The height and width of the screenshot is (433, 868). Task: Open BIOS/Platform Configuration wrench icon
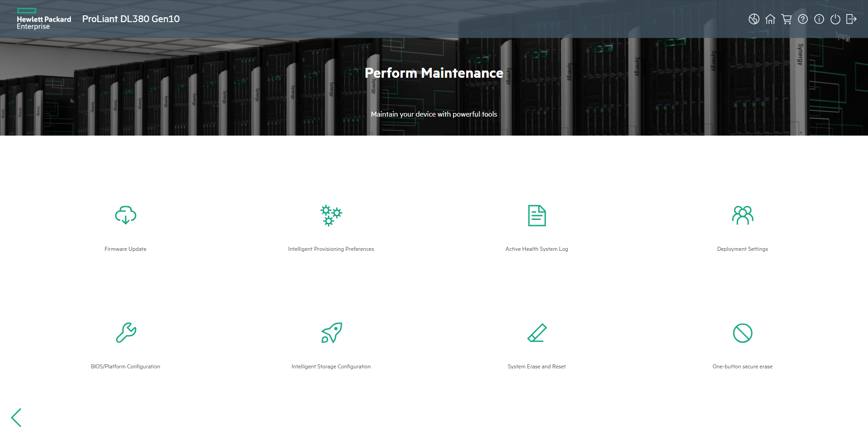[x=125, y=333]
